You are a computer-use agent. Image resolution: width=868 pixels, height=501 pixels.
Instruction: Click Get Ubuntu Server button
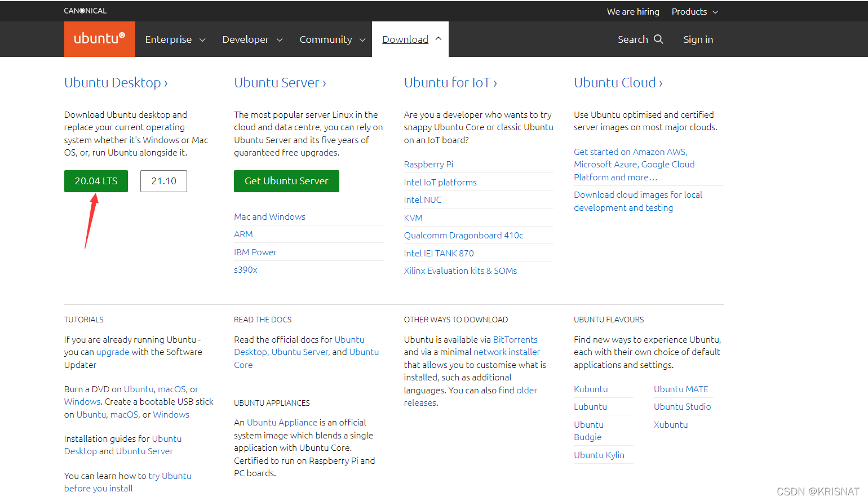click(286, 181)
